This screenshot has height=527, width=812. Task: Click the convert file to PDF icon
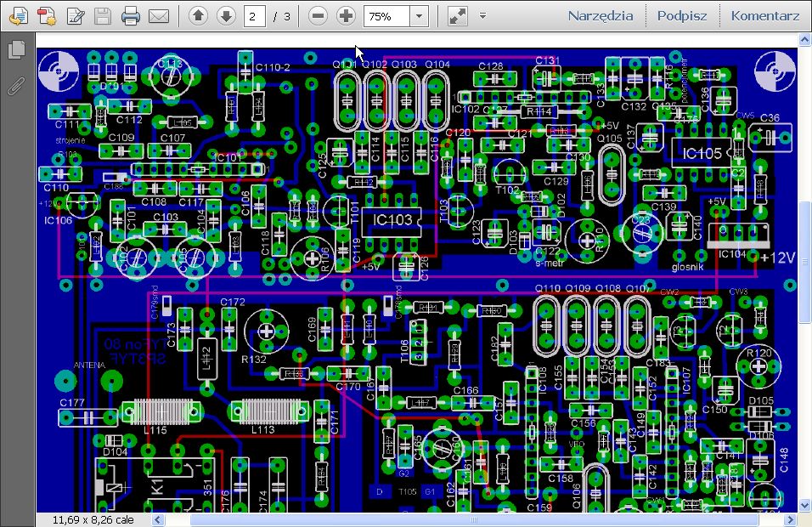tap(46, 16)
